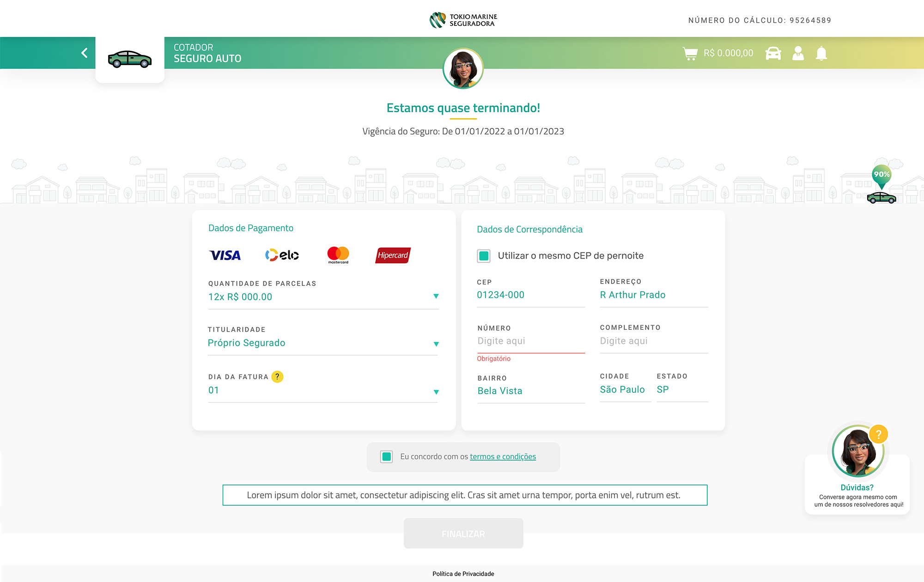
Task: Open notifications bell icon
Action: point(821,54)
